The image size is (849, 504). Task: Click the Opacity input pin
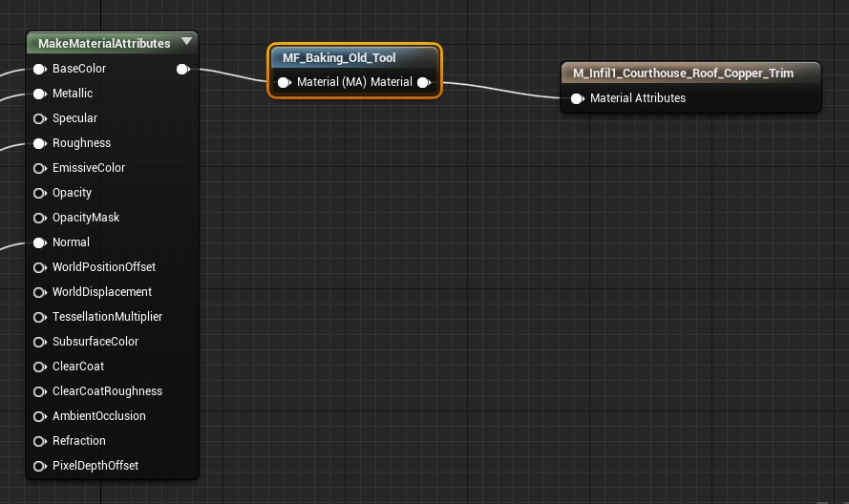click(39, 193)
